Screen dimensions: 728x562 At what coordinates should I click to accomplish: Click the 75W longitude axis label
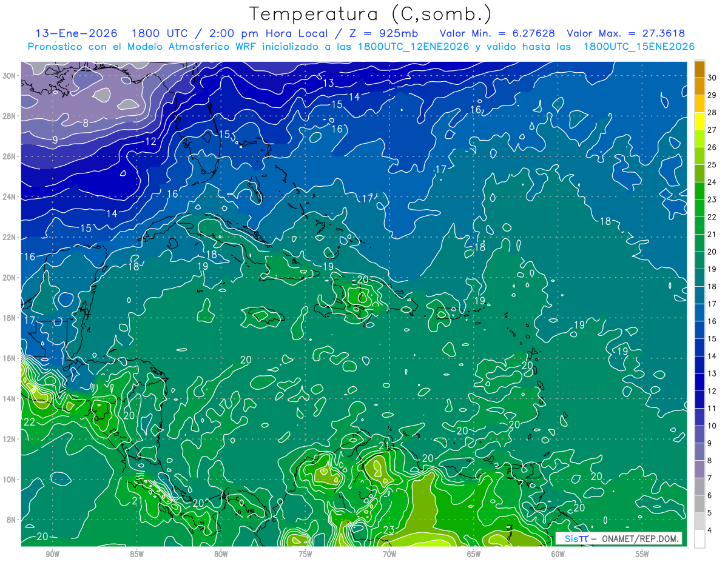click(305, 554)
